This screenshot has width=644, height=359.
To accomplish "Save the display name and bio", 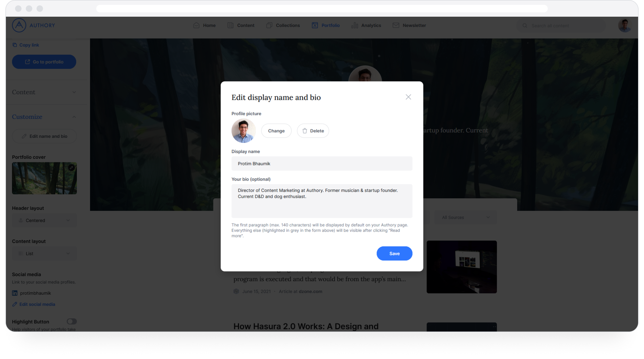I will coord(394,254).
